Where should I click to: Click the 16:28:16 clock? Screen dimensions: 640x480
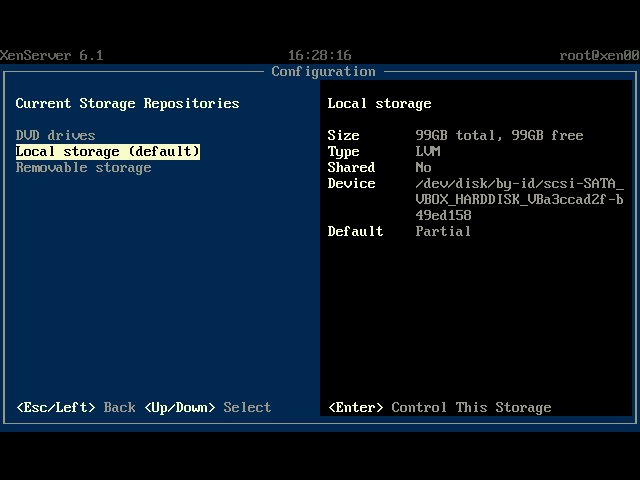tap(320, 56)
